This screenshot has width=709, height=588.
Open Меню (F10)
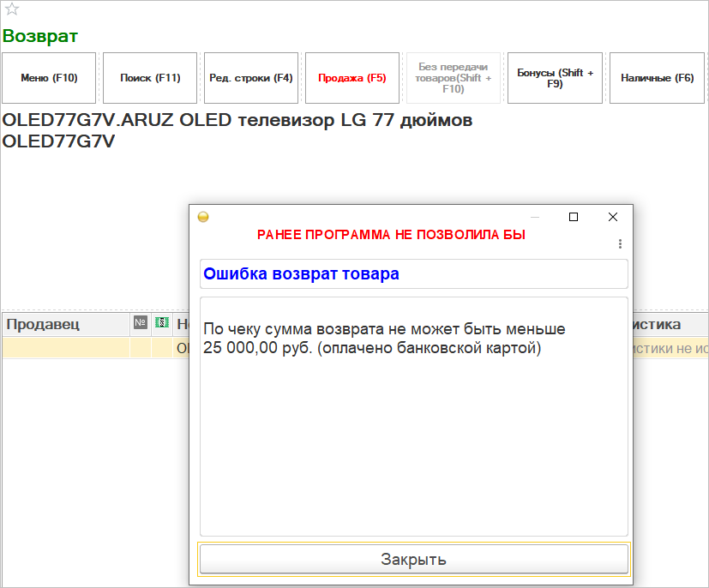point(49,78)
